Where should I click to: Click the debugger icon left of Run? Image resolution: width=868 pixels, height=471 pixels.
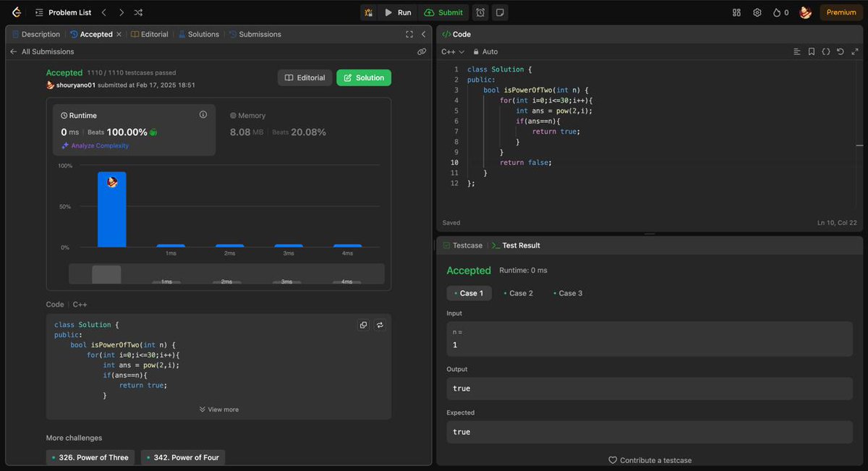[369, 12]
